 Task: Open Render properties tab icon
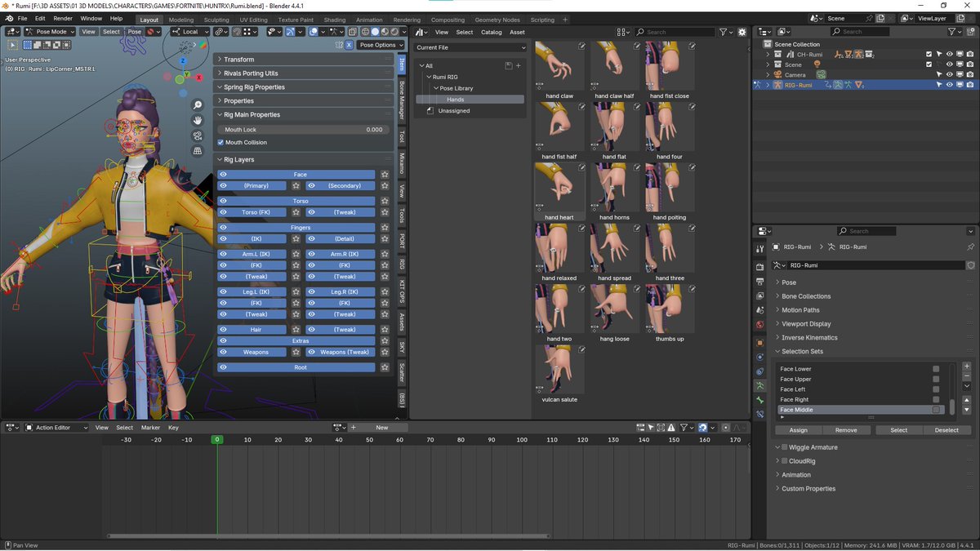[759, 267]
